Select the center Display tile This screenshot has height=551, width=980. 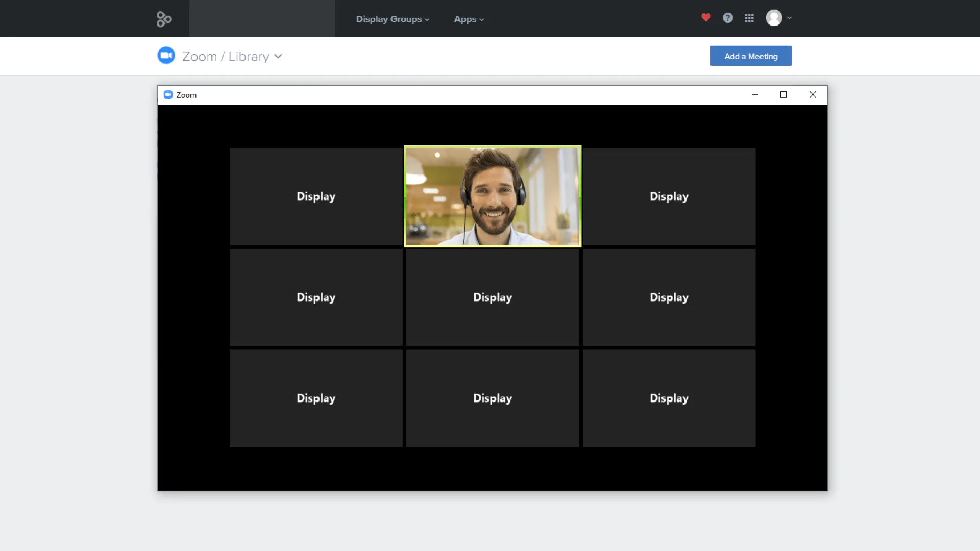pyautogui.click(x=492, y=297)
